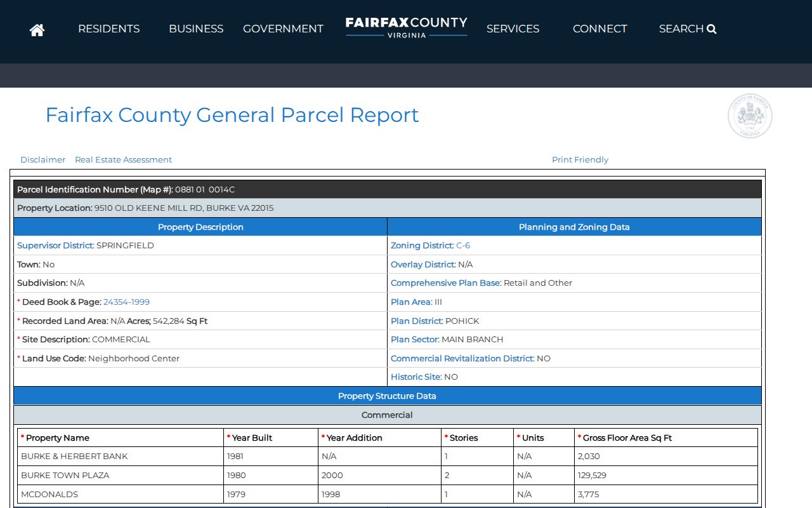Open the Plan Sector link
812x508 pixels.
point(415,339)
